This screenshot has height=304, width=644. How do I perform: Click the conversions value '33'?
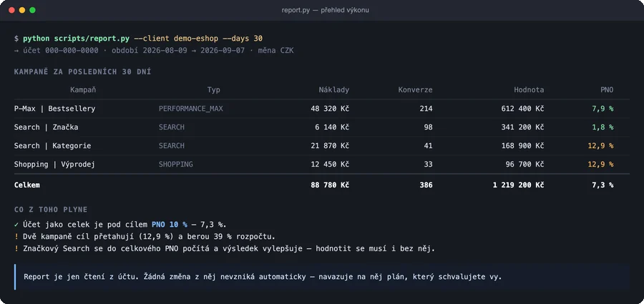point(428,164)
